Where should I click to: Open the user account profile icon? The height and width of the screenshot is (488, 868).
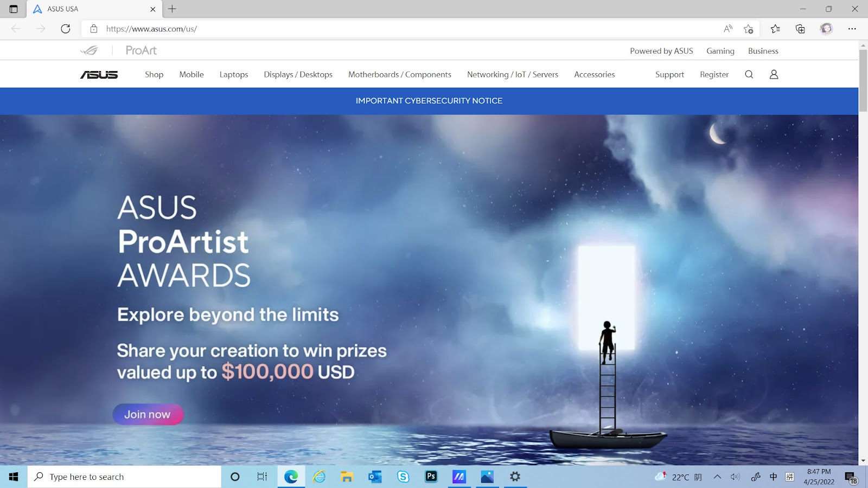pyautogui.click(x=774, y=74)
